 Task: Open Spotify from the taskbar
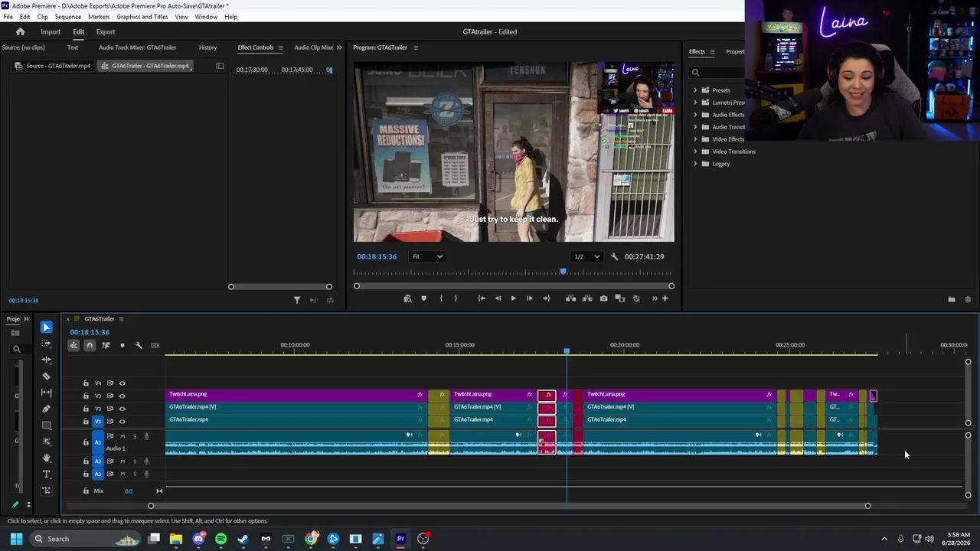(x=221, y=539)
